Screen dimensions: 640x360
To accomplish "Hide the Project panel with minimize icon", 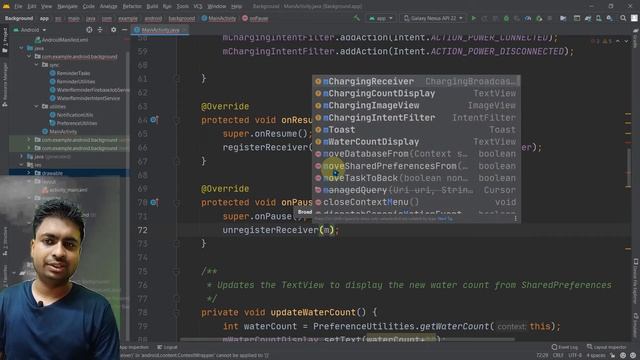I will coord(124,30).
